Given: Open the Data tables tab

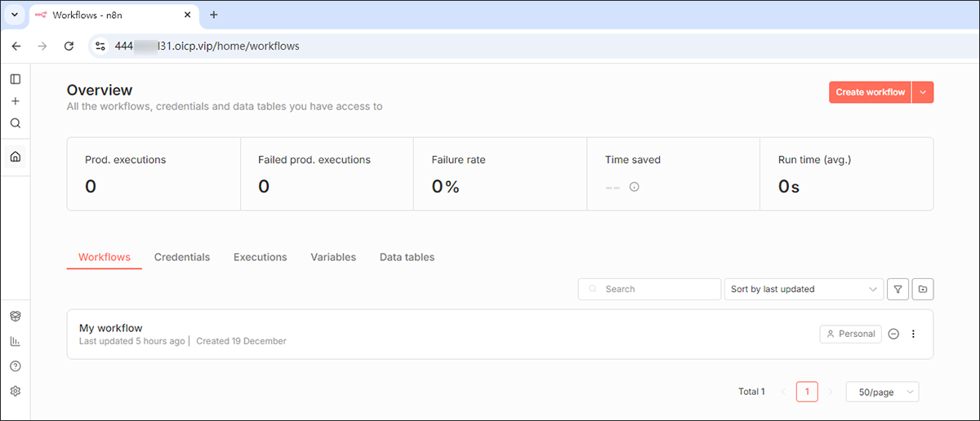Looking at the screenshot, I should point(407,257).
